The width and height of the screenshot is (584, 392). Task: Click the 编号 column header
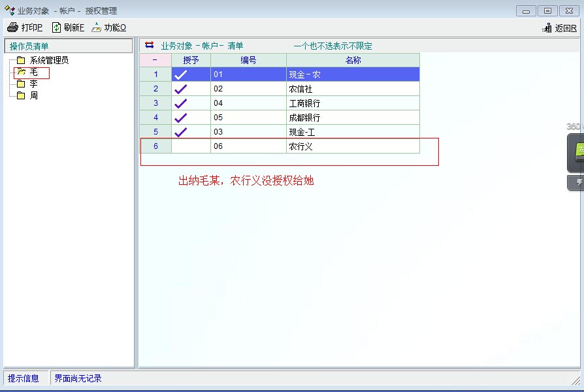coord(248,60)
